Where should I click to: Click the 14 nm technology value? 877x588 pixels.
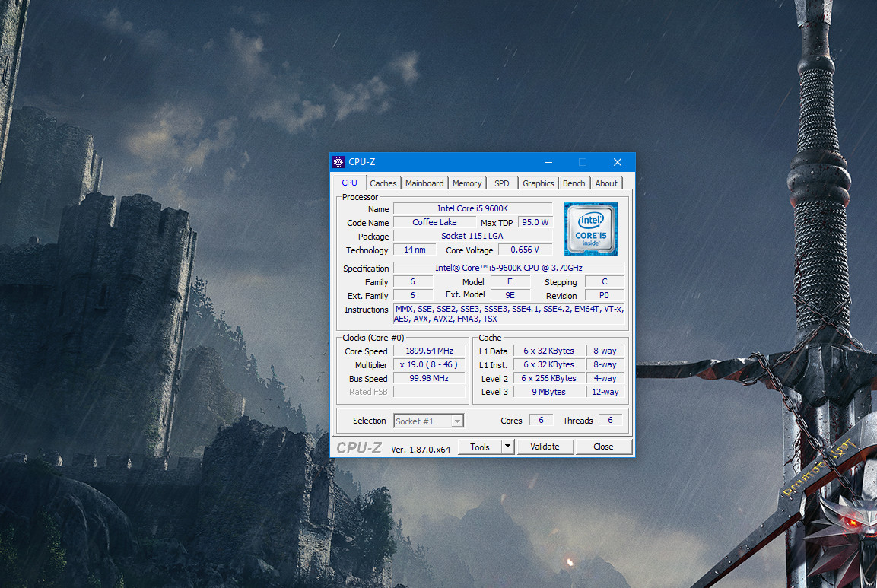tap(415, 250)
